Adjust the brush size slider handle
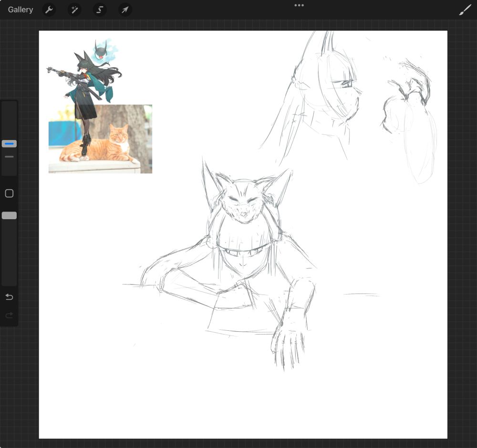This screenshot has height=448, width=477. click(x=9, y=144)
